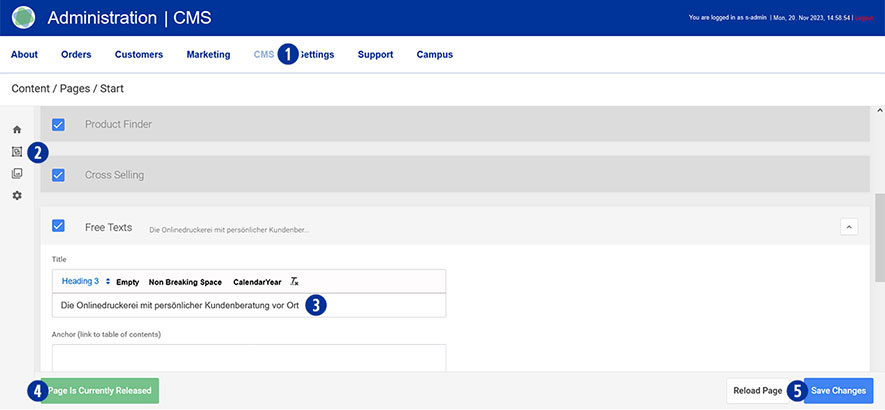Click into the Anchor input field
The width and height of the screenshot is (885, 410).
[x=248, y=357]
